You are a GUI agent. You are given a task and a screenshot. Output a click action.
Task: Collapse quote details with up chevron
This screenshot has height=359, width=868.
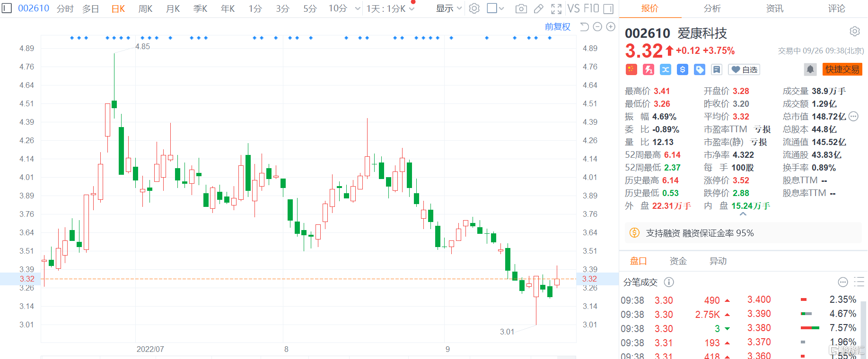(x=743, y=214)
